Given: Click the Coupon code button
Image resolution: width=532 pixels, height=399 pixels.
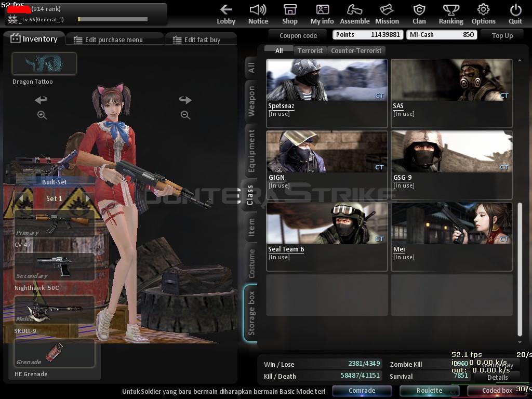Looking at the screenshot, I should pyautogui.click(x=298, y=35).
